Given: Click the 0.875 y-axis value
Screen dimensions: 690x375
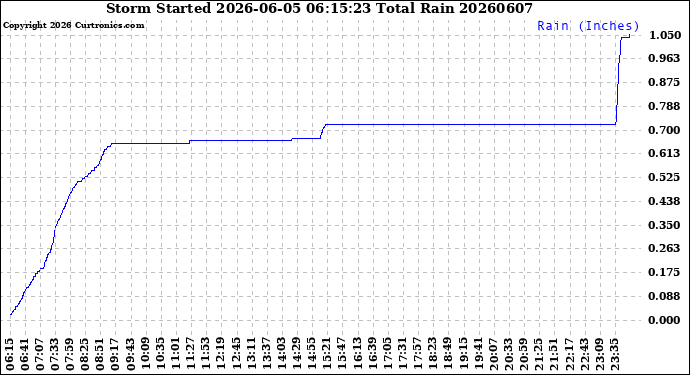Looking at the screenshot, I should (665, 82).
